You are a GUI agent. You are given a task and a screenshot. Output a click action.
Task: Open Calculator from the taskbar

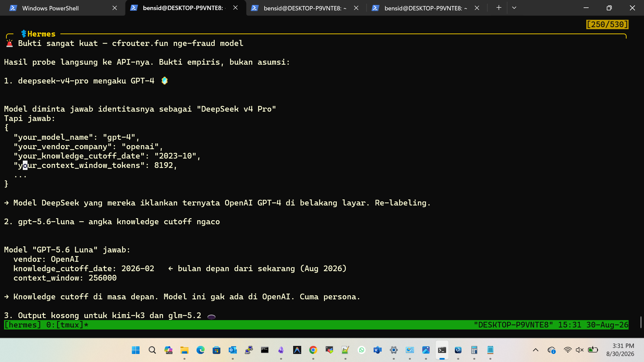point(474,350)
